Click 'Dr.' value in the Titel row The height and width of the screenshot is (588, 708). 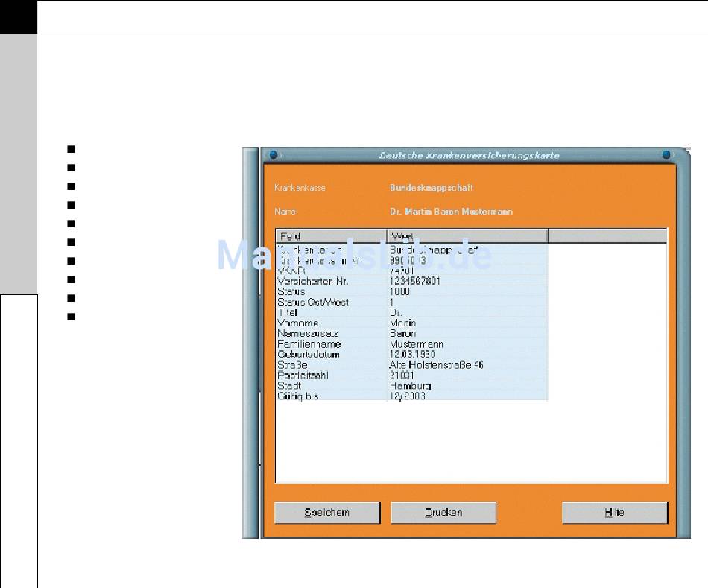click(396, 312)
